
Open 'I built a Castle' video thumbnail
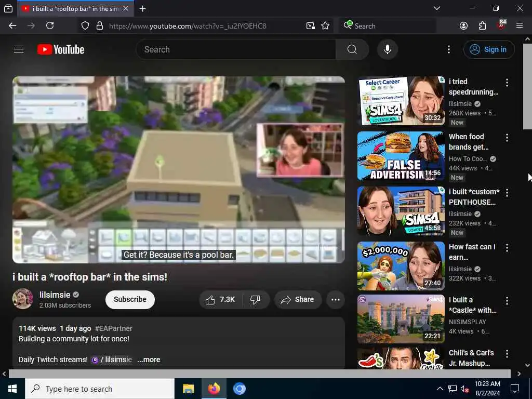pos(401,319)
